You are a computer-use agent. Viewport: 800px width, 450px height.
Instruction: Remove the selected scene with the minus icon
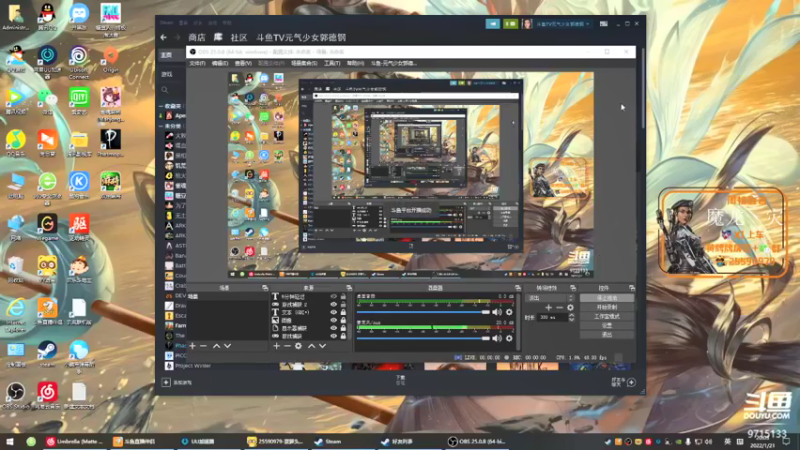click(x=203, y=346)
